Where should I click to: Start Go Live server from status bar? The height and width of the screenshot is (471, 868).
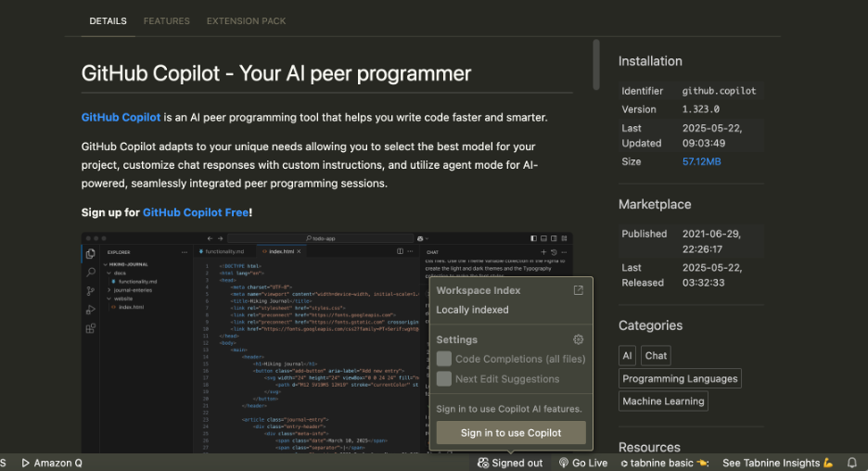(x=582, y=463)
